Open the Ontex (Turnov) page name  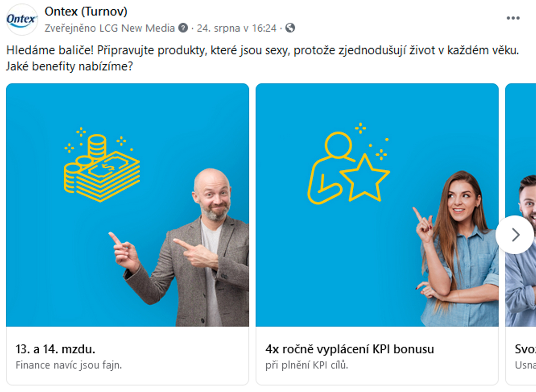click(x=86, y=11)
